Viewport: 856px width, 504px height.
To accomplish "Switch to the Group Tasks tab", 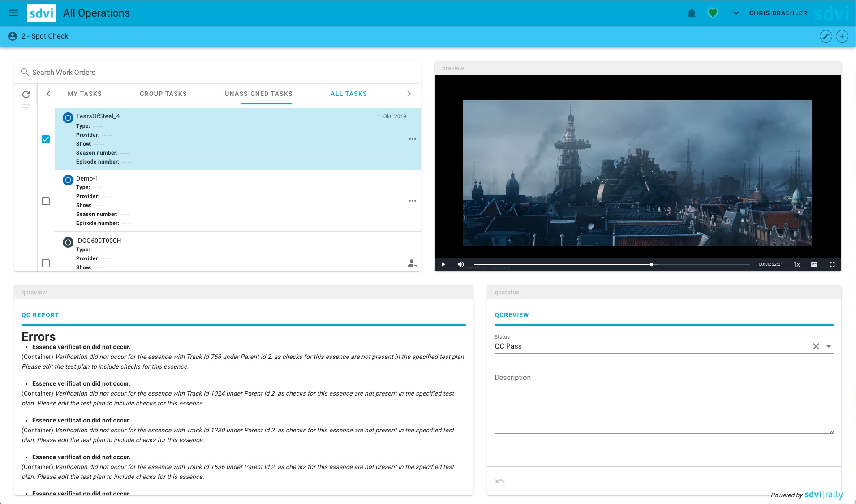I will point(163,94).
